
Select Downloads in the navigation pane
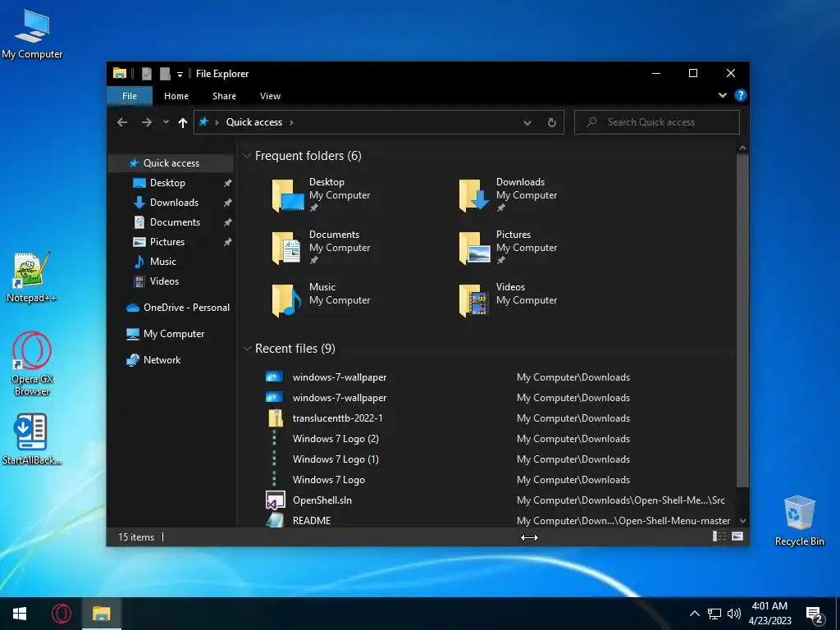174,203
